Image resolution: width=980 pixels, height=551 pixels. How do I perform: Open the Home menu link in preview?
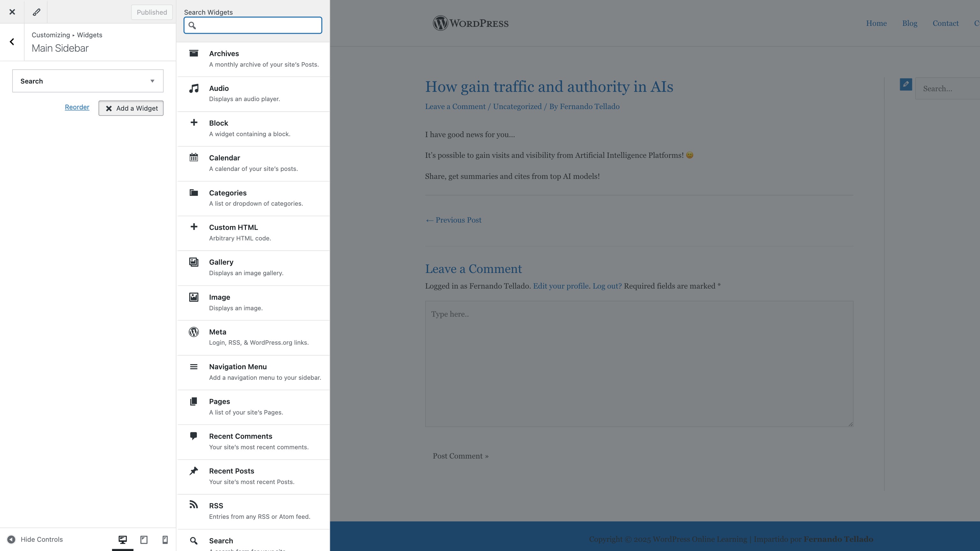876,23
